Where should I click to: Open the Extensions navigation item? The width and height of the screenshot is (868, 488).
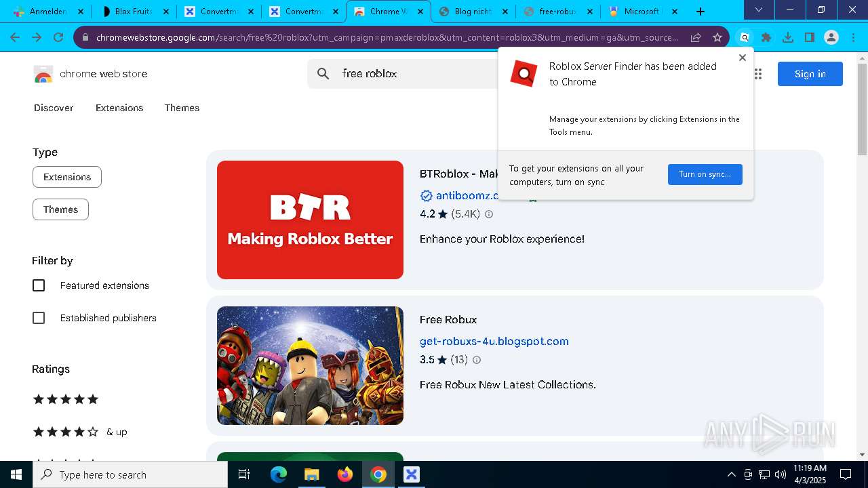tap(119, 108)
